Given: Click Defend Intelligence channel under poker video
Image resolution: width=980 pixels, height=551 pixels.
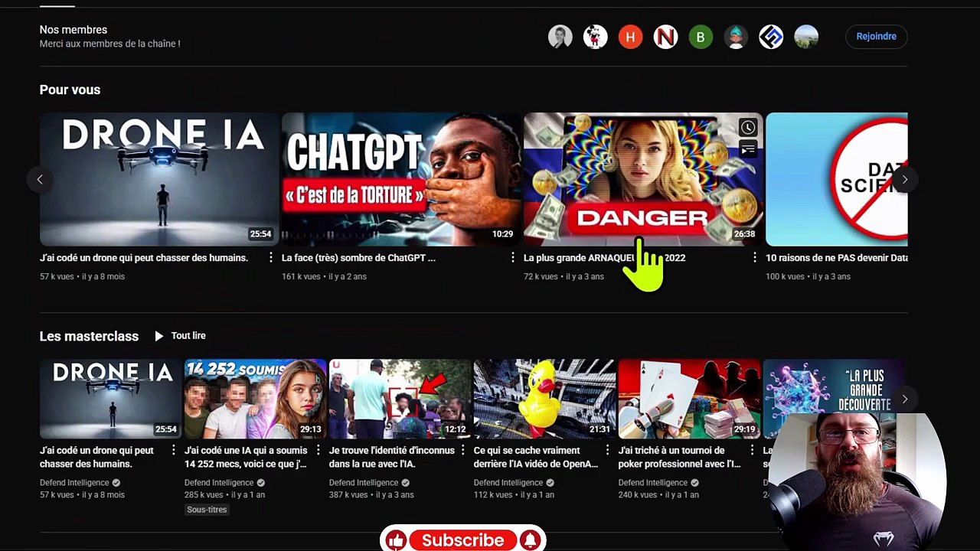Looking at the screenshot, I should [652, 483].
